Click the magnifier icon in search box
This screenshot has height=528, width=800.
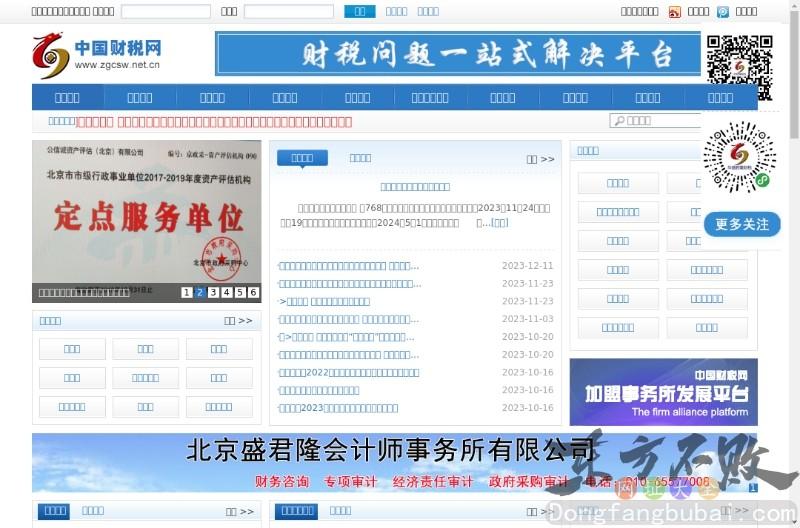619,120
